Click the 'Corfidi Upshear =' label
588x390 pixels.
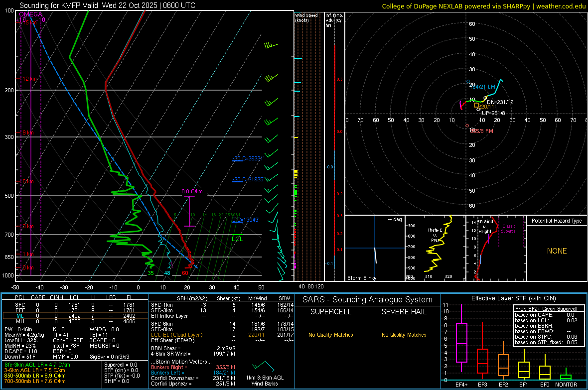[171, 384]
